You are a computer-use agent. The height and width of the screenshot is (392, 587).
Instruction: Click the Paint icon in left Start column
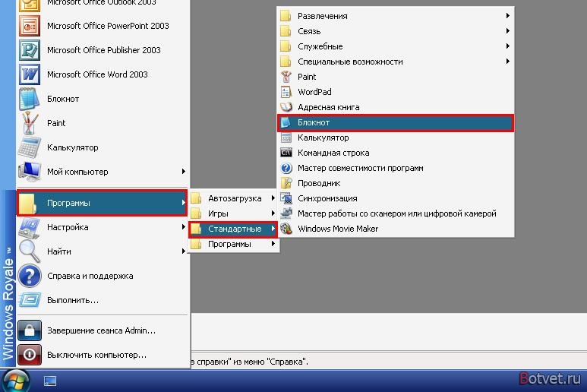tap(29, 123)
